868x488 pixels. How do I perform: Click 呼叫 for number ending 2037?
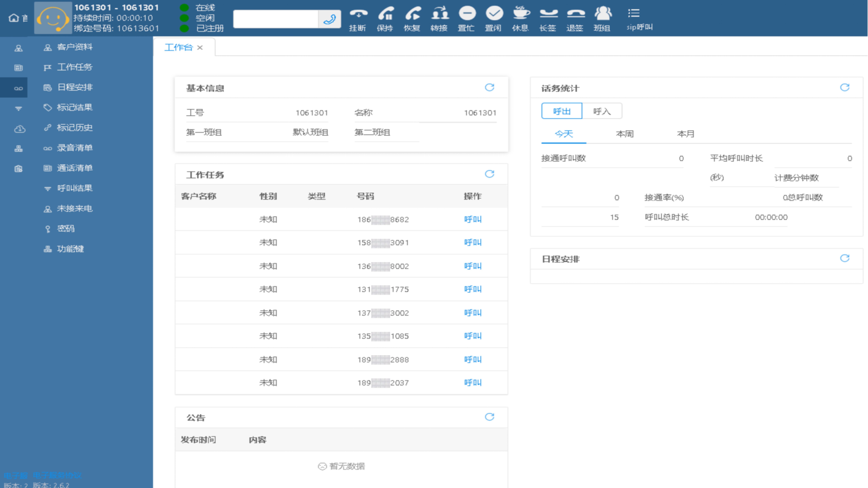473,383
